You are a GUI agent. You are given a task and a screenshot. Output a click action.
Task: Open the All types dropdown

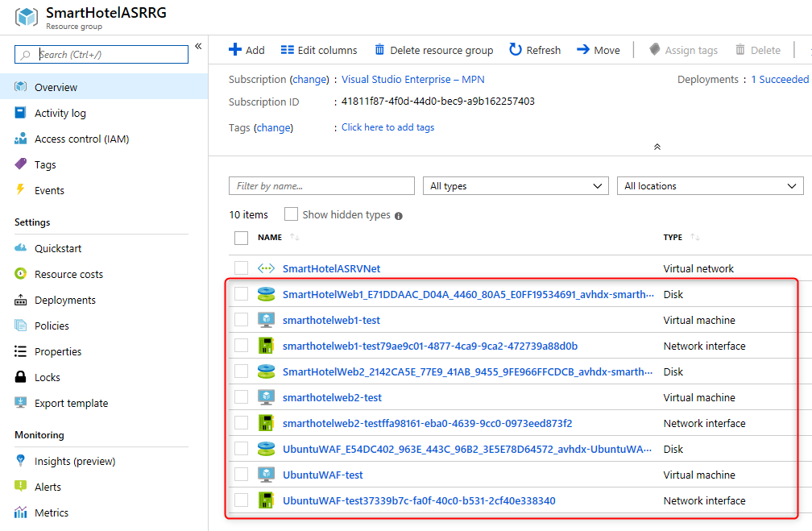516,186
